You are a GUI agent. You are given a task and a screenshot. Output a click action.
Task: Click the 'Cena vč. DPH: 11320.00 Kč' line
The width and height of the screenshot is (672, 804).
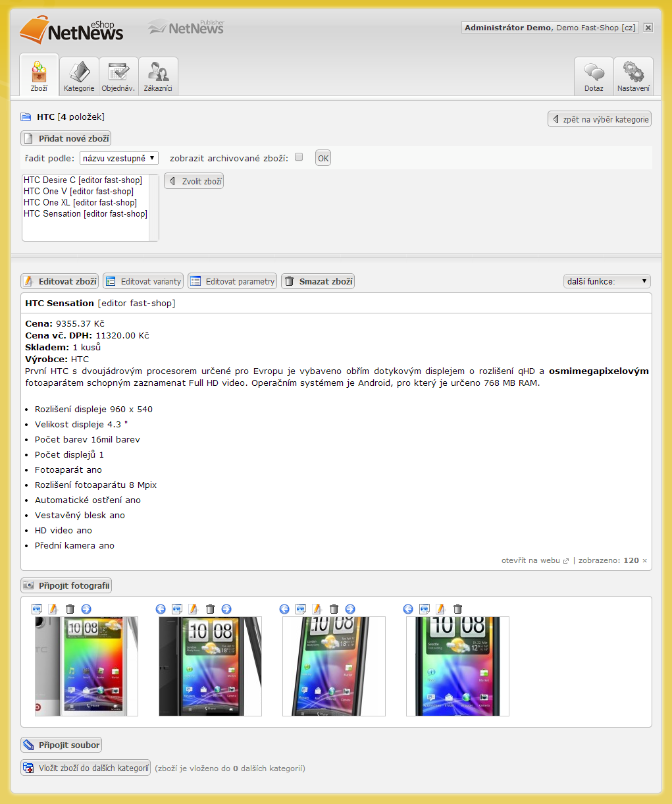[88, 335]
